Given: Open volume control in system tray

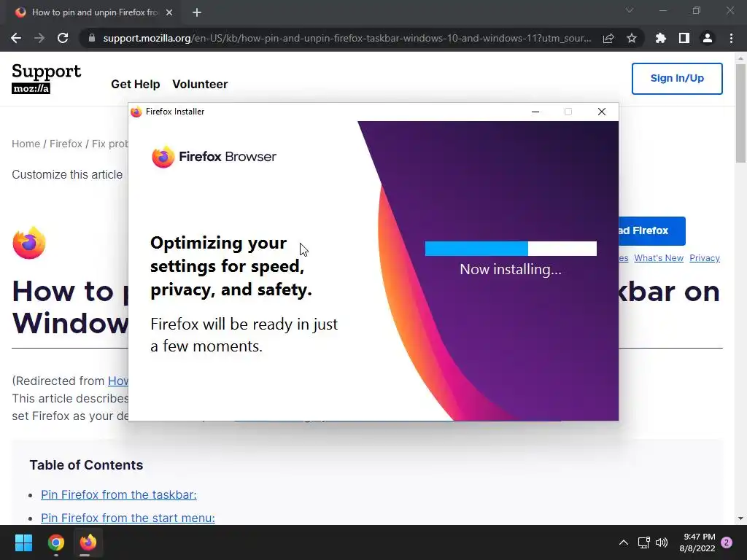Looking at the screenshot, I should [x=662, y=542].
